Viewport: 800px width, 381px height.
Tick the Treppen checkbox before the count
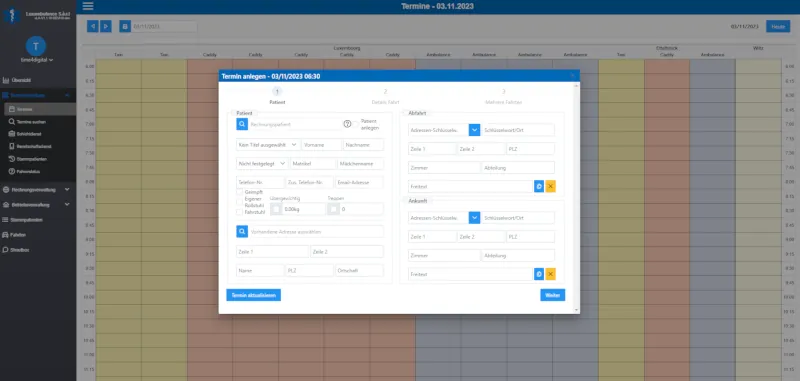pos(333,209)
